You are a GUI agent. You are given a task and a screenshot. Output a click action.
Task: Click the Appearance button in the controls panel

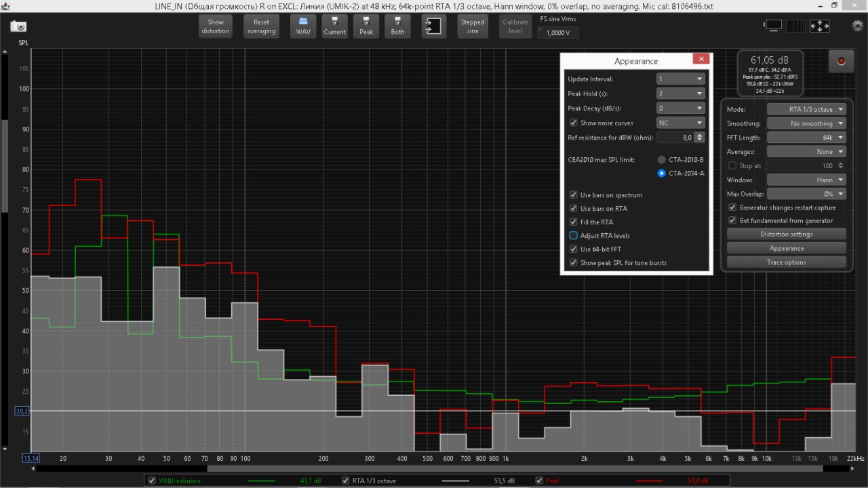pyautogui.click(x=787, y=248)
